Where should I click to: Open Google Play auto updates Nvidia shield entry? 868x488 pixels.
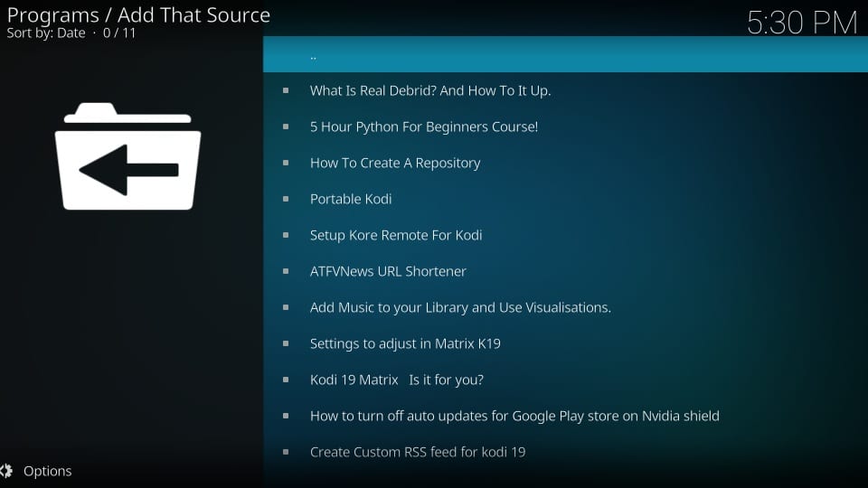[565, 416]
